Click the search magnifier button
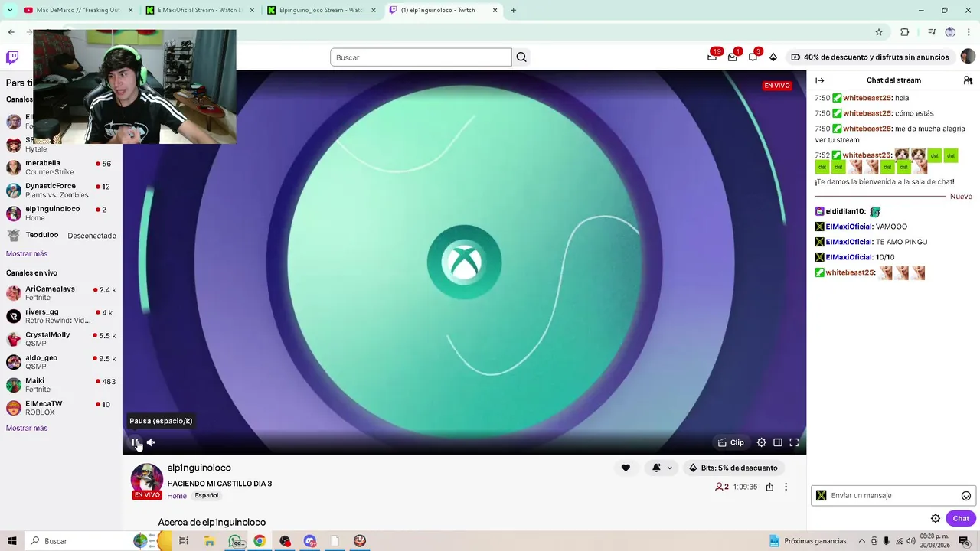 [521, 57]
